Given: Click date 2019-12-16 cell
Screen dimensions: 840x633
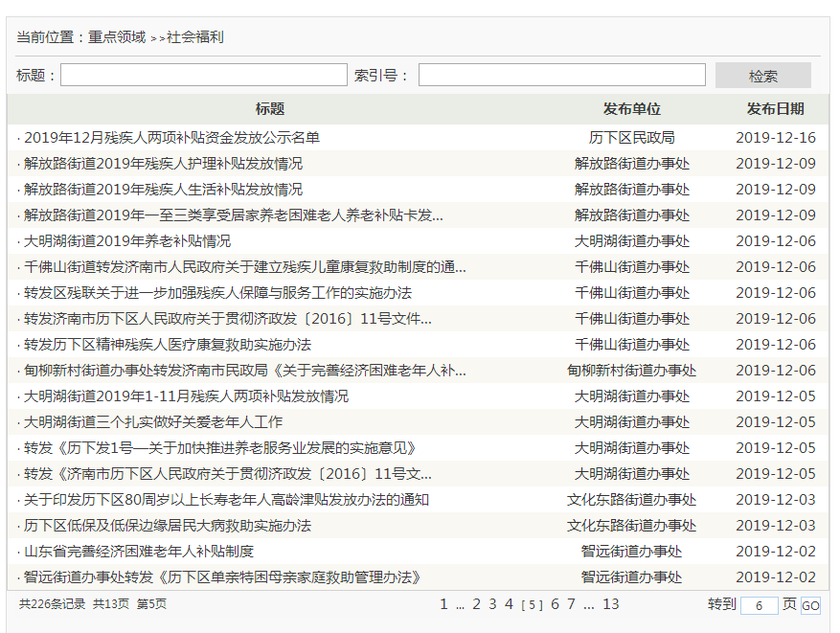Looking at the screenshot, I should point(776,138).
